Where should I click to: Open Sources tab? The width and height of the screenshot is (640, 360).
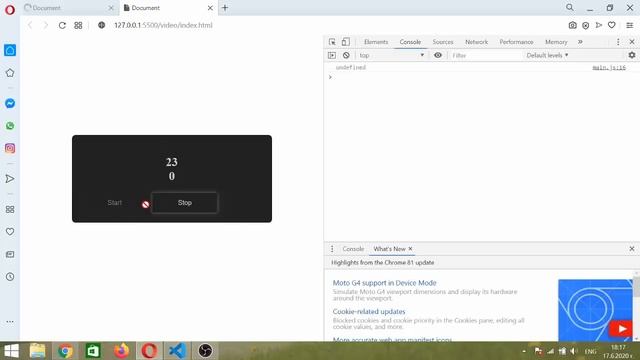pos(443,42)
